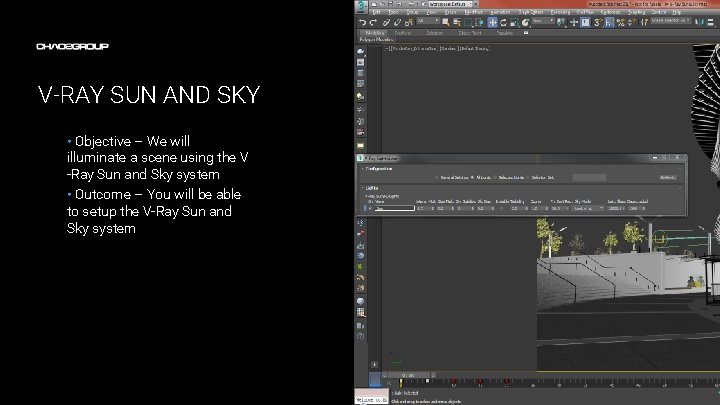
Task: Open the Sky Model dropdown for the sun light
Action: point(588,208)
